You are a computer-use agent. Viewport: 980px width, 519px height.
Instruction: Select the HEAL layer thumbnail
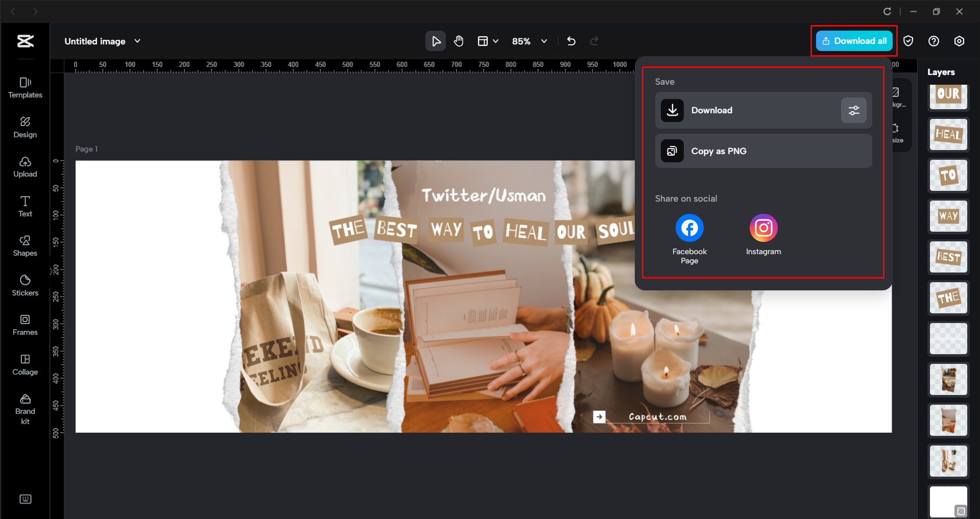pos(948,134)
